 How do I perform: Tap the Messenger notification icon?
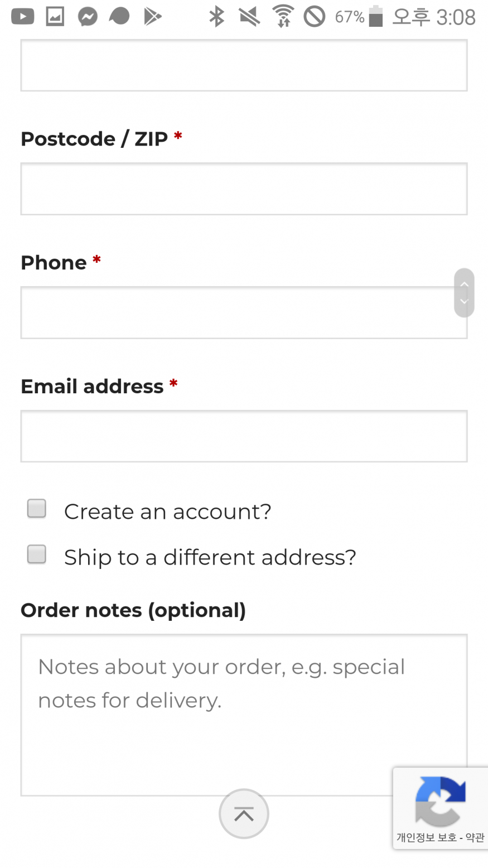click(88, 17)
